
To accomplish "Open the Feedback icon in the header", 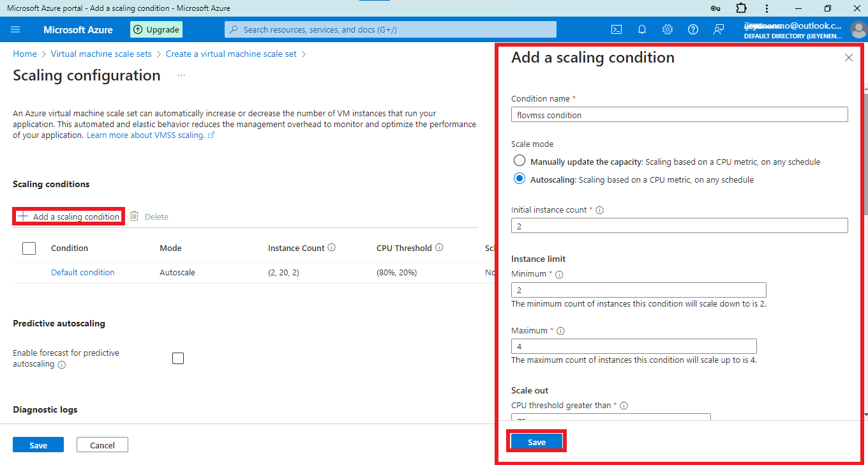I will pyautogui.click(x=719, y=29).
